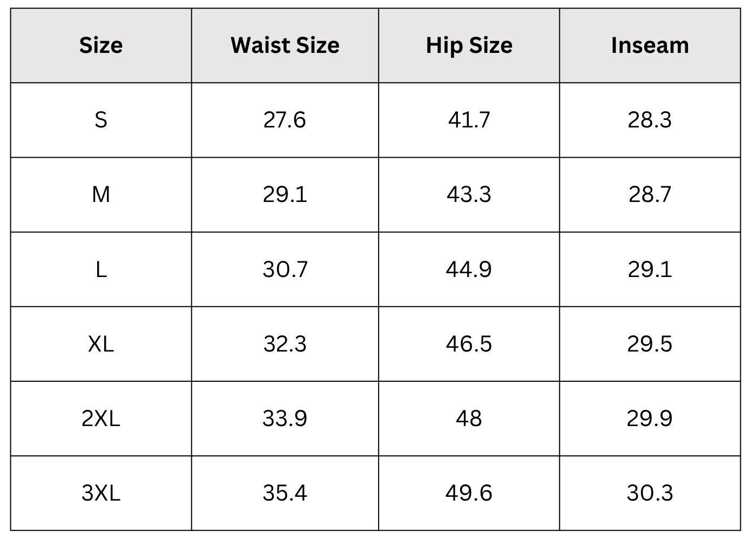756x540 pixels.
Task: Click the hip value 43.3
Action: pos(469,194)
